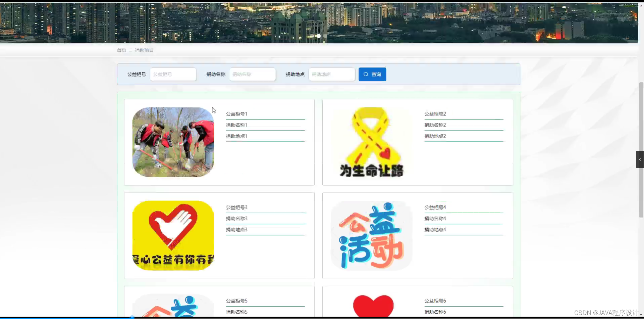Open the partially visible card 5 thumbnail
This screenshot has width=644, height=319.
point(173,306)
